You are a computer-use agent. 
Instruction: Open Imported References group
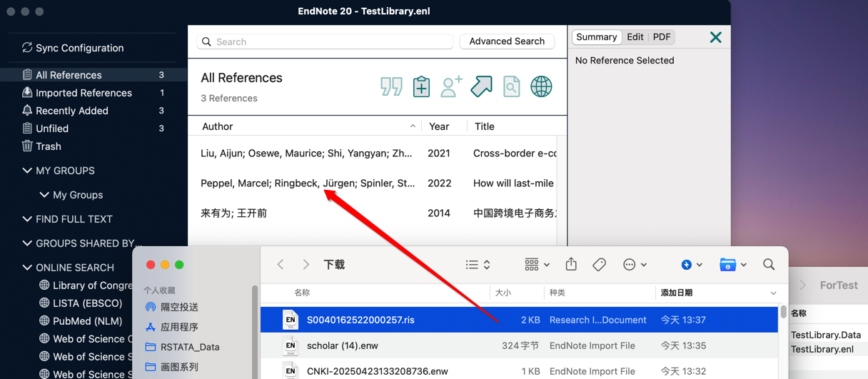[x=94, y=93]
